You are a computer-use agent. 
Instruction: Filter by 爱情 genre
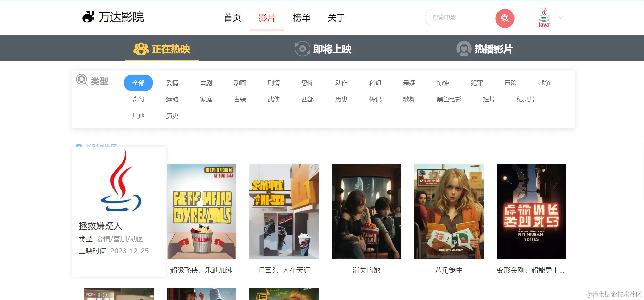(172, 83)
